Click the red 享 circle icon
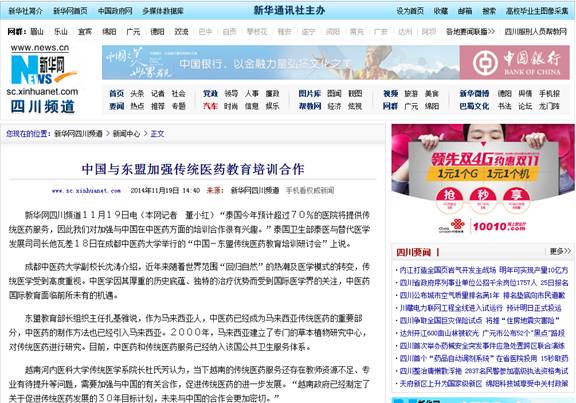576x403 pixels. (516, 200)
